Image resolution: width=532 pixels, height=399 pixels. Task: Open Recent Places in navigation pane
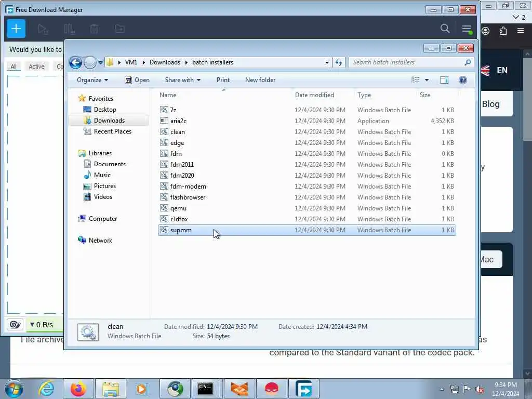108,131
